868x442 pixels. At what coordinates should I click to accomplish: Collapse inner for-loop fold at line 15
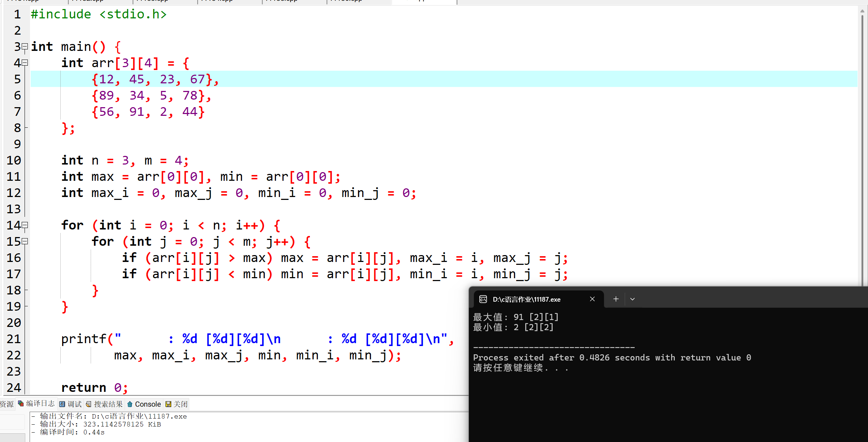pyautogui.click(x=25, y=241)
